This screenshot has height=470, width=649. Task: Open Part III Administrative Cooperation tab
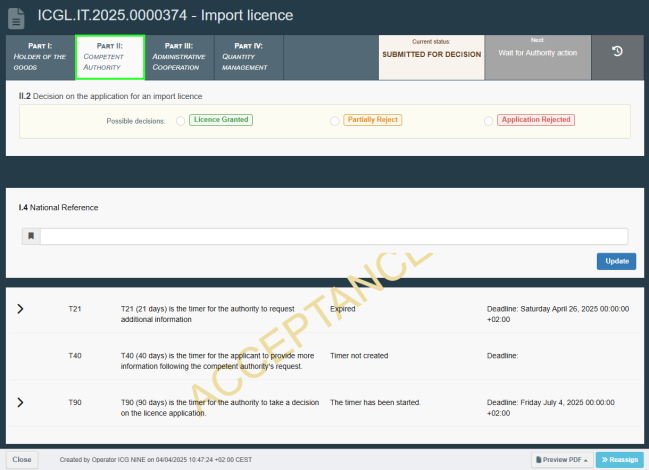click(179, 57)
